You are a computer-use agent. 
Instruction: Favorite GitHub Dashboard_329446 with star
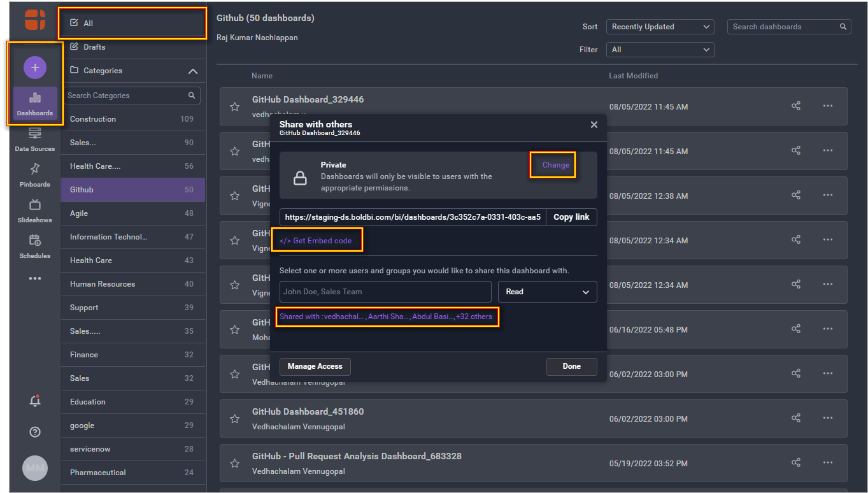point(234,107)
